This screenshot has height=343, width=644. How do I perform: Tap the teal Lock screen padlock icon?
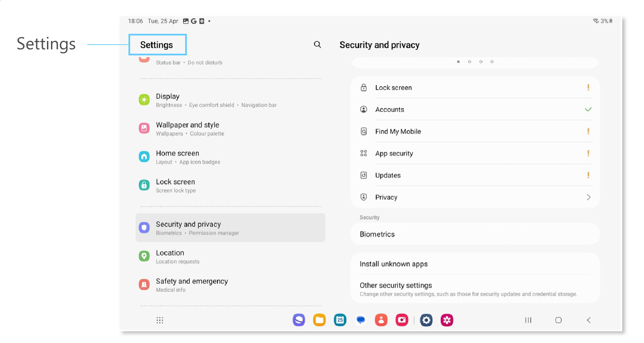coord(144,185)
